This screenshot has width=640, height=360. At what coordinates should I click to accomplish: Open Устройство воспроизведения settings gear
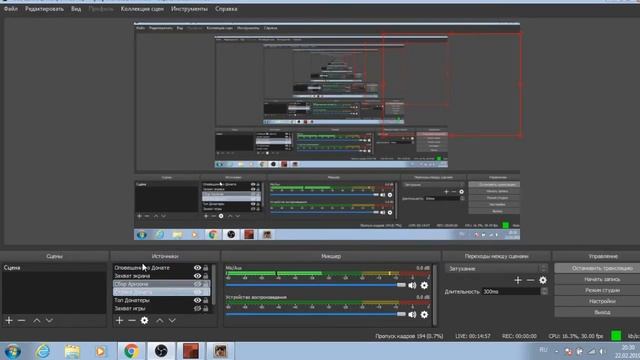point(424,314)
